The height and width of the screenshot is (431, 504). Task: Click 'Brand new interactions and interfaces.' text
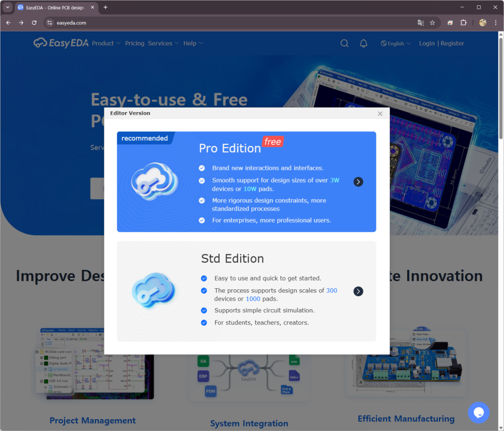[268, 168]
